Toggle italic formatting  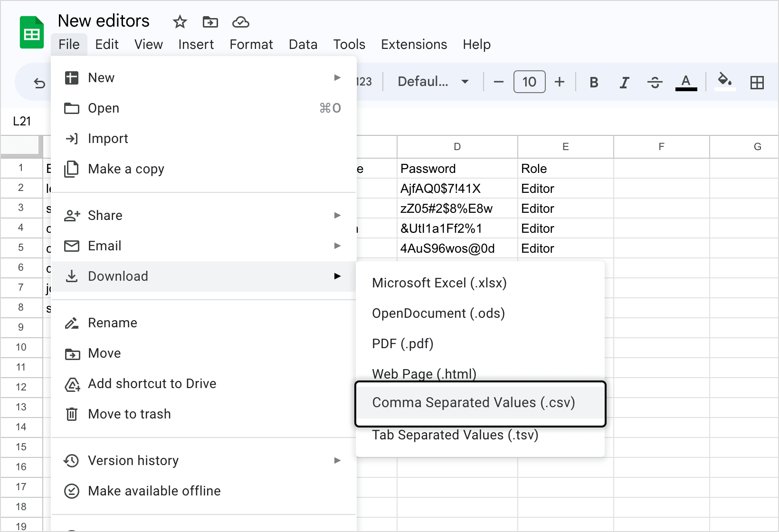[x=624, y=83]
